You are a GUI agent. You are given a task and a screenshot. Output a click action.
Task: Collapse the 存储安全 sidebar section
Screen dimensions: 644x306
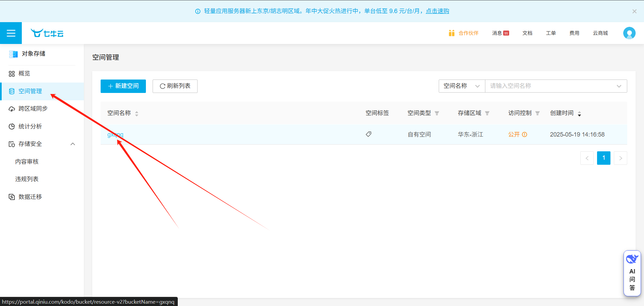[x=73, y=144]
